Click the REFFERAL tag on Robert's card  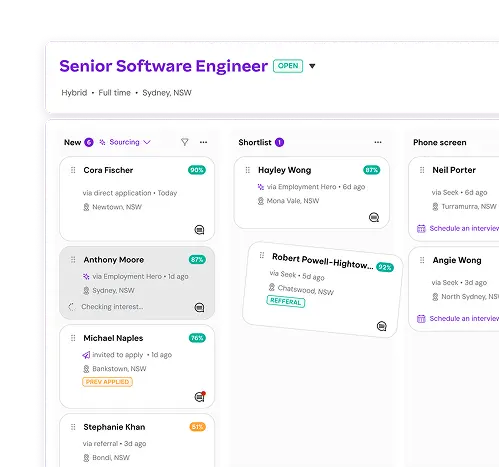286,301
